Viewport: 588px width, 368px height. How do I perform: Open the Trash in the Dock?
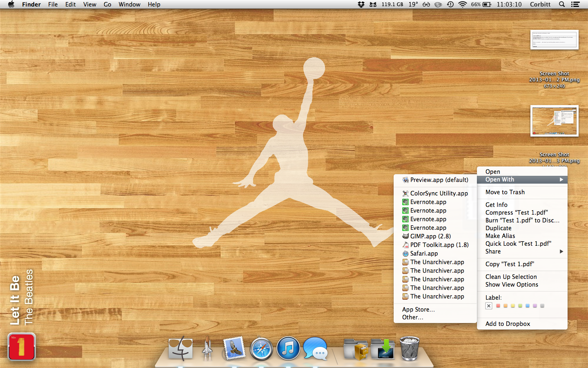tap(410, 348)
